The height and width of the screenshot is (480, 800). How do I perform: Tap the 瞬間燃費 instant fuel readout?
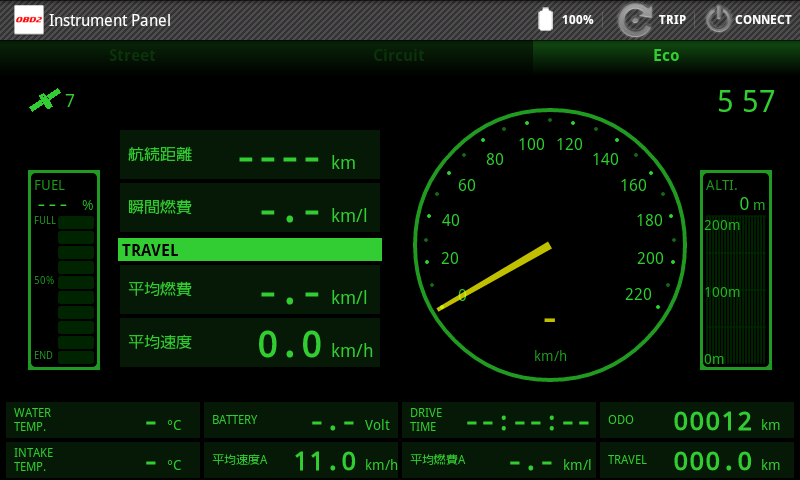250,208
